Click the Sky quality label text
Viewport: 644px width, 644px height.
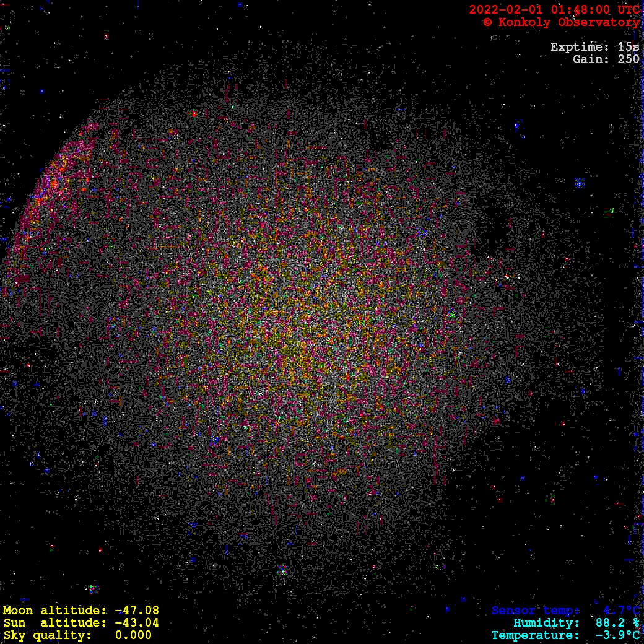click(x=47, y=635)
